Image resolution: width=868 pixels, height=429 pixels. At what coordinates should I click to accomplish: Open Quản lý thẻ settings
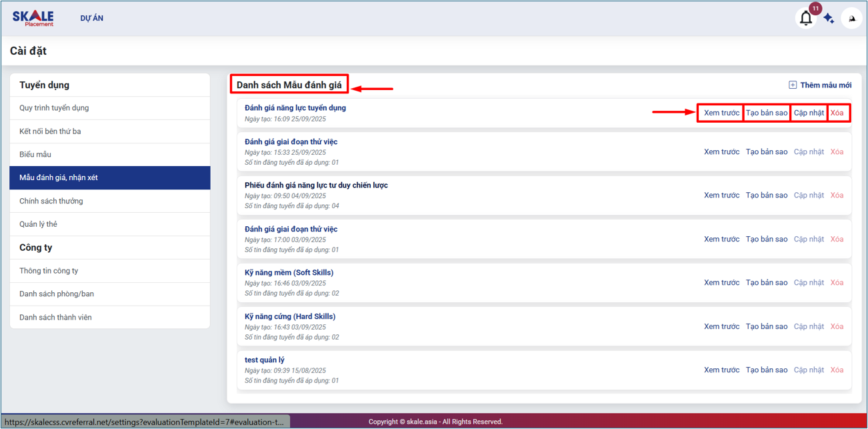(38, 224)
